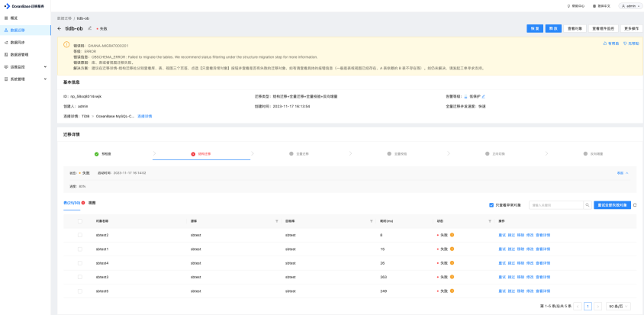Click the red failed 结构迁移 step icon
The image size is (644, 315).
193,154
